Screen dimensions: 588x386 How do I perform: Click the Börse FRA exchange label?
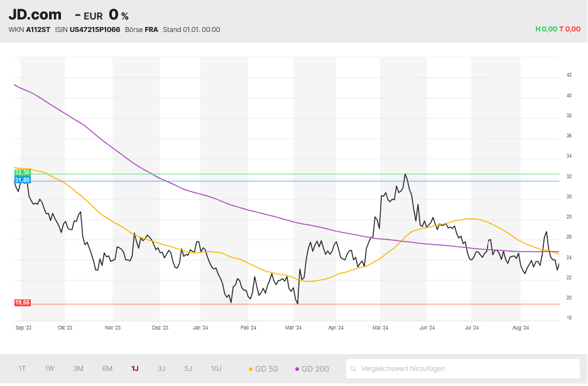pyautogui.click(x=141, y=29)
